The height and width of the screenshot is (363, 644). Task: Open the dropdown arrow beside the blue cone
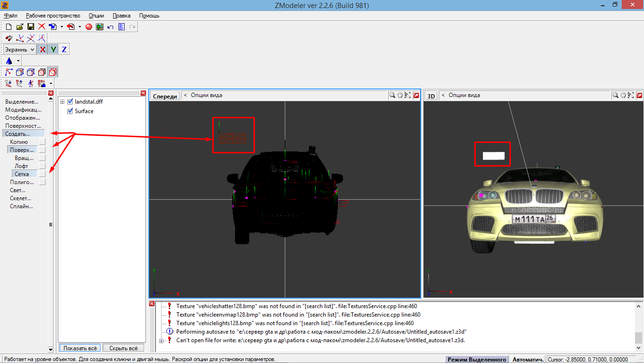pos(18,61)
